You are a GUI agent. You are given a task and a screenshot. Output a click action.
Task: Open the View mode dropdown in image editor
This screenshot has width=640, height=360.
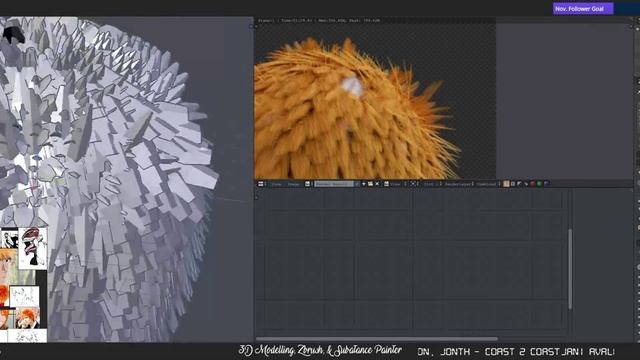click(x=396, y=184)
